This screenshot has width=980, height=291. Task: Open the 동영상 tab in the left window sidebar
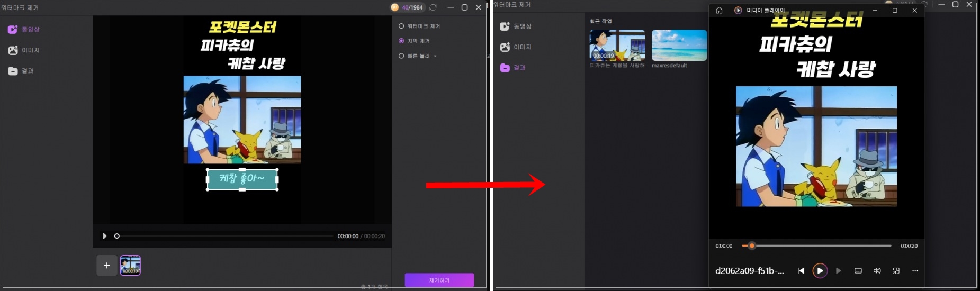(x=24, y=29)
